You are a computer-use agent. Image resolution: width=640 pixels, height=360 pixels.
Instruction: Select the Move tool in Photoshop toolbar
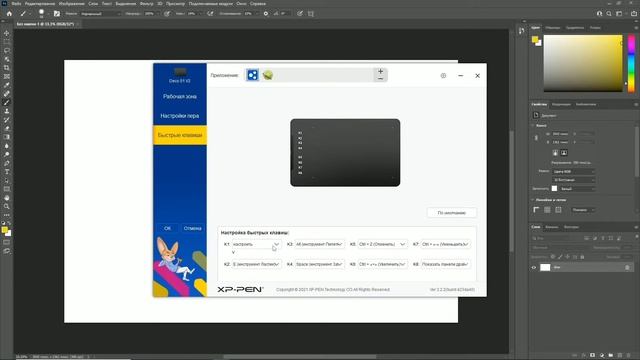point(7,33)
